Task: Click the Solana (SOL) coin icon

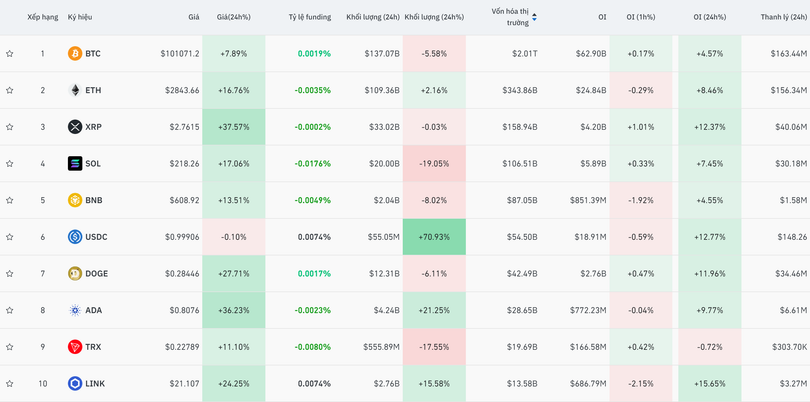Action: [x=75, y=164]
